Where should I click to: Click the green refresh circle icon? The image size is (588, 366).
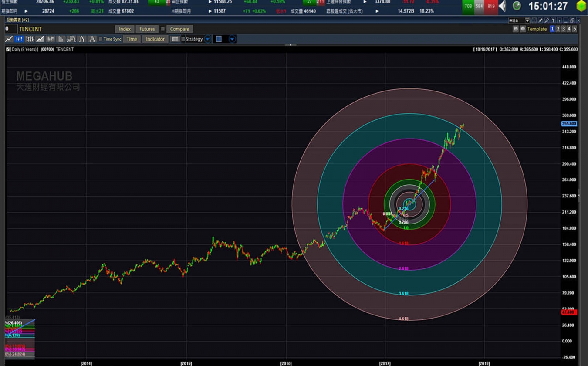tap(517, 6)
